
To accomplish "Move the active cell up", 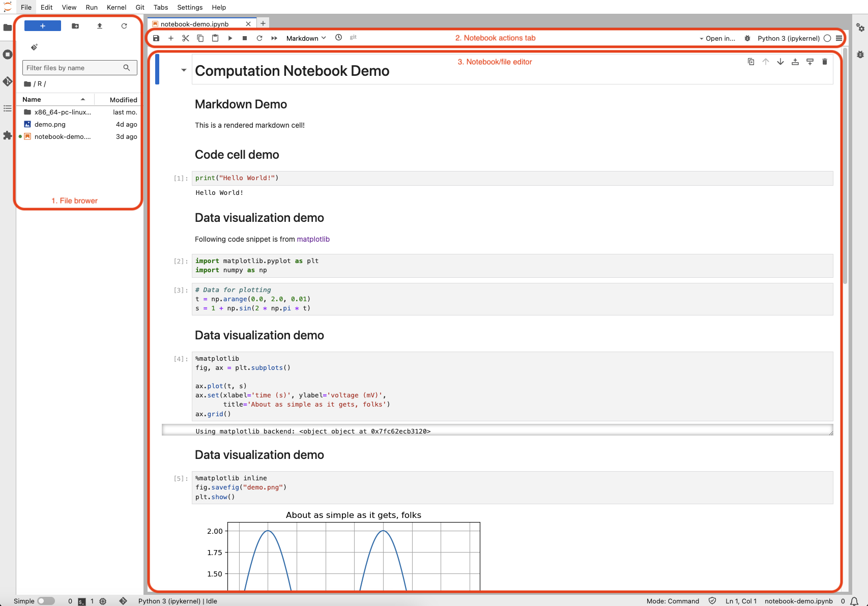I will [766, 62].
